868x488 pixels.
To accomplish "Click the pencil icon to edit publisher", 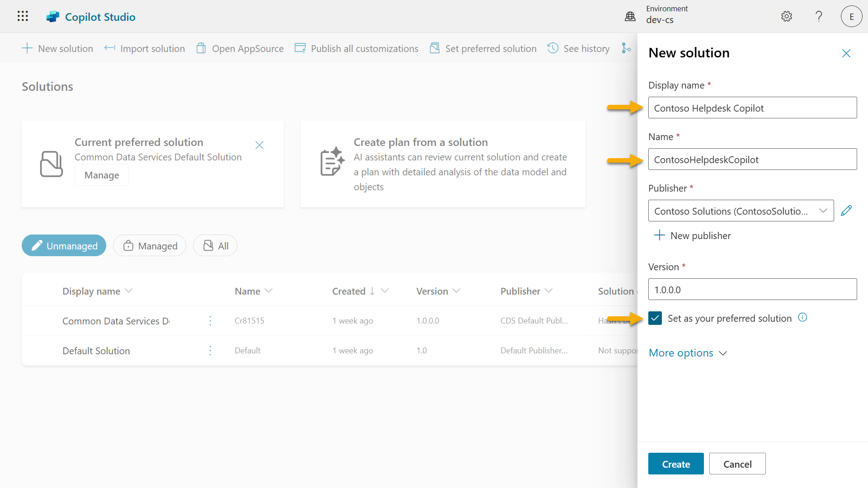I will (846, 211).
